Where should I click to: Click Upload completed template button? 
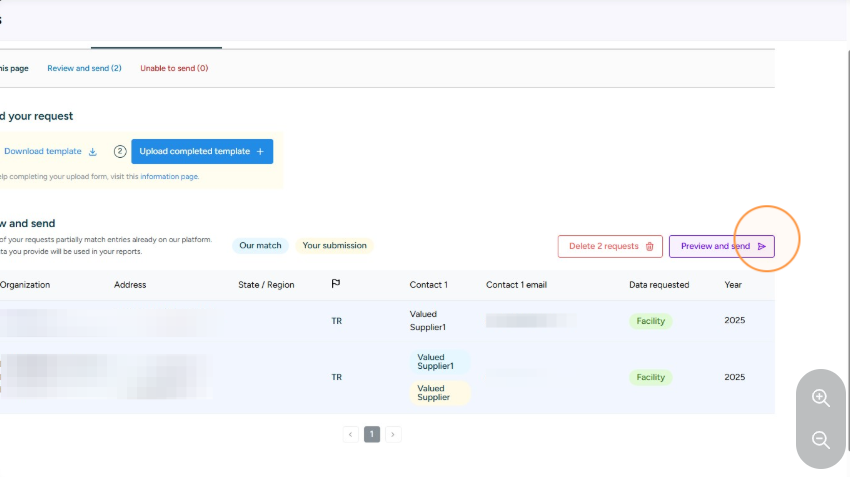pyautogui.click(x=202, y=151)
